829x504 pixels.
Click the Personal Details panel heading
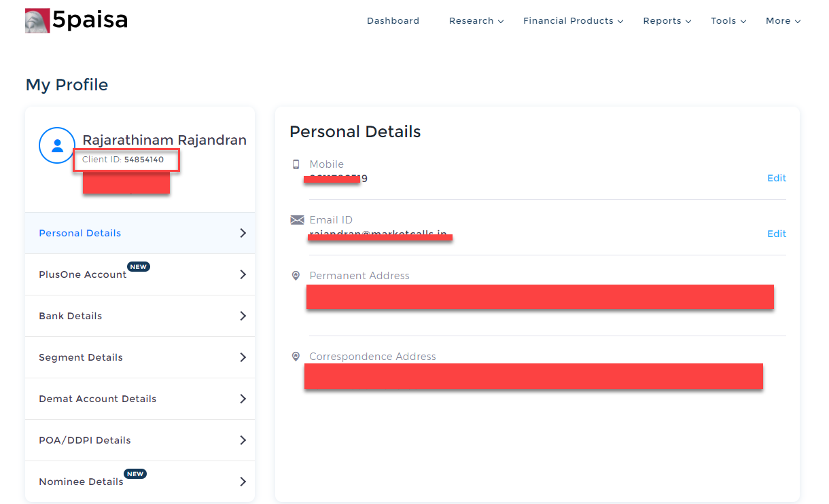[355, 132]
